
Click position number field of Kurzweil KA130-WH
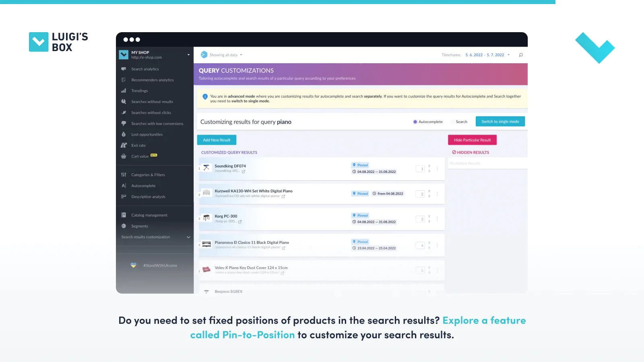pyautogui.click(x=420, y=194)
